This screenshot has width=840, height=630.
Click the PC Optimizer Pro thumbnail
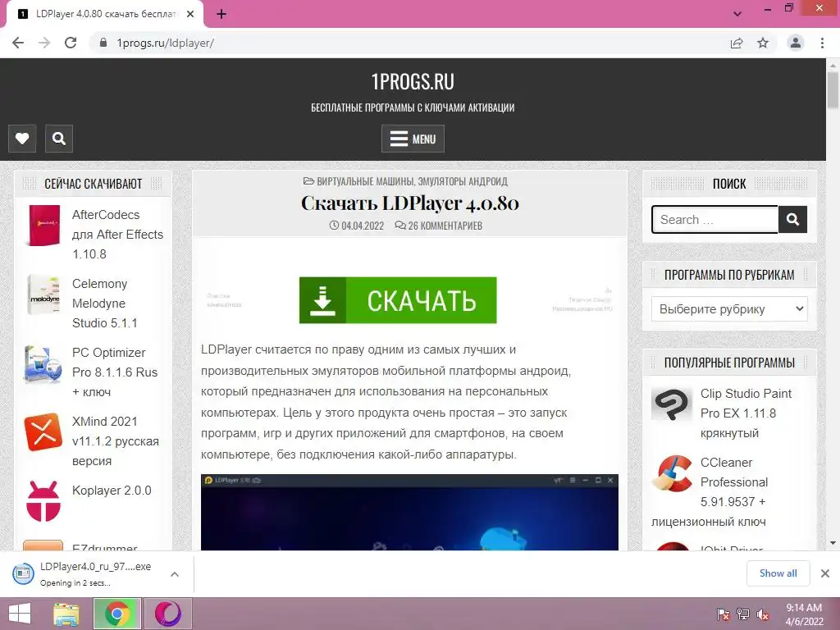point(43,364)
